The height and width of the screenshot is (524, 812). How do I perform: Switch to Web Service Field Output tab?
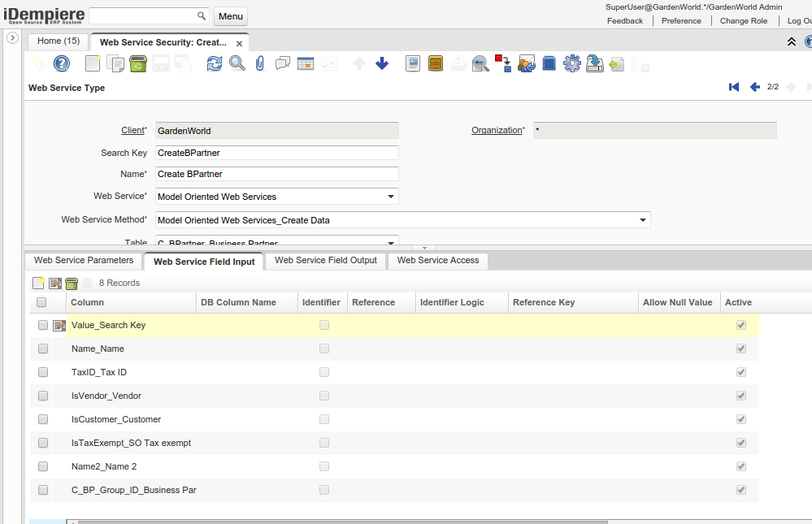[326, 260]
